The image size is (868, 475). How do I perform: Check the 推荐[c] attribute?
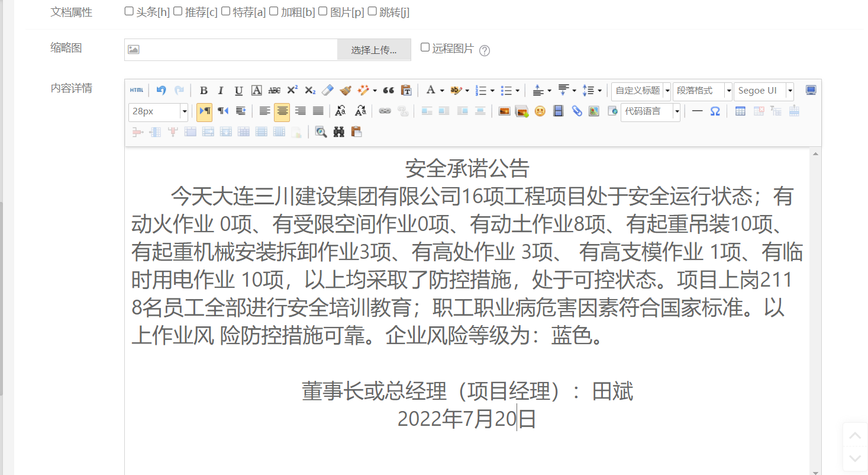pos(178,11)
